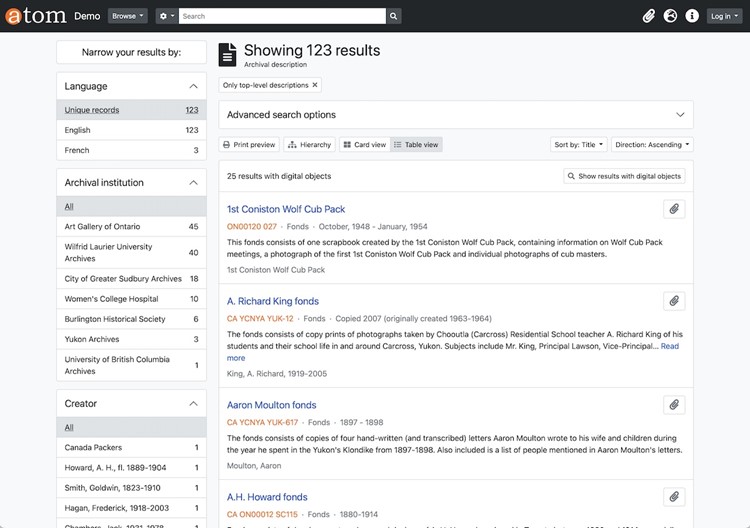Expand Advanced search options panel

(x=455, y=115)
